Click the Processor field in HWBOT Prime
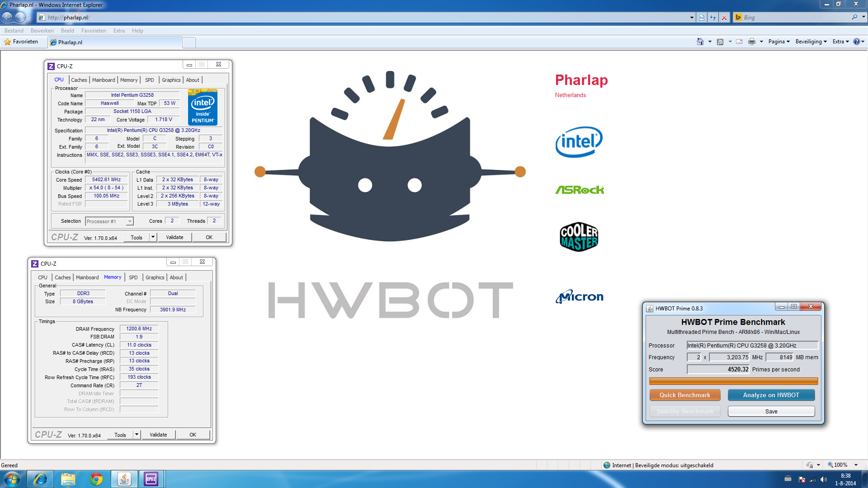The height and width of the screenshot is (488, 868). [x=752, y=345]
